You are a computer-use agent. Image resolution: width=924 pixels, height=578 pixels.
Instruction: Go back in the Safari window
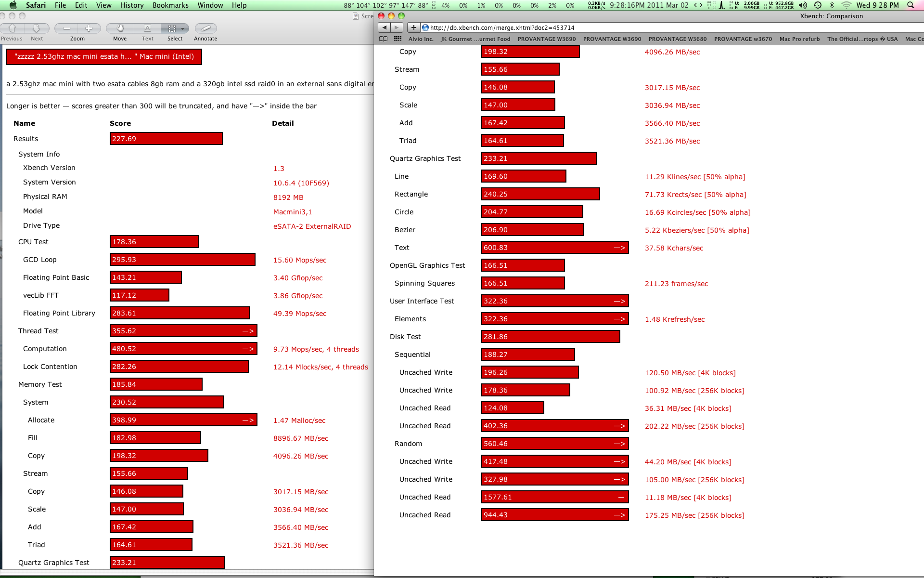click(x=385, y=27)
